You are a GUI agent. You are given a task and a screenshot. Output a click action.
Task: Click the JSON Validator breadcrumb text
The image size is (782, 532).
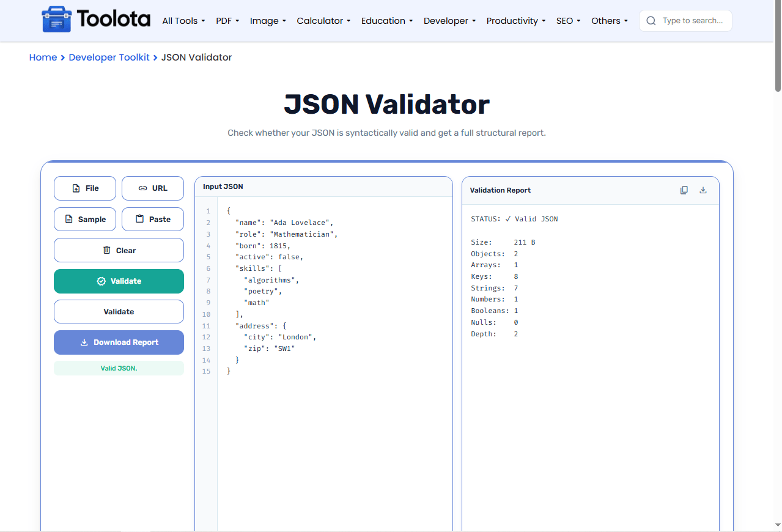[196, 57]
